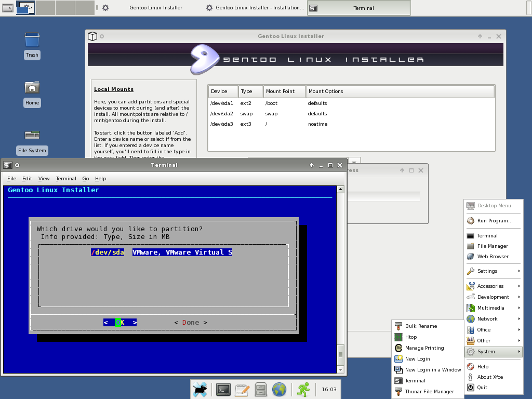This screenshot has height=399, width=532.
Task: Select the /dev/sda2 swap row
Action: [x=351, y=114]
